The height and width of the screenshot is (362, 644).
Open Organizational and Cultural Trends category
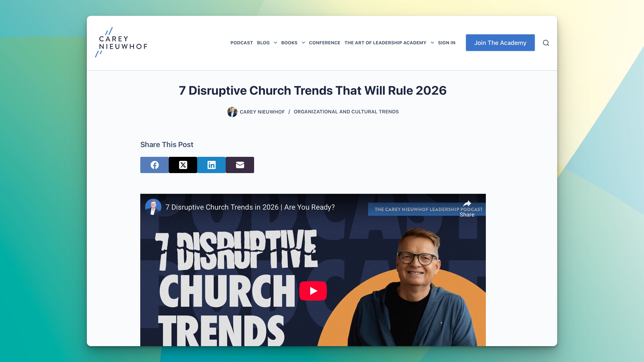[346, 112]
